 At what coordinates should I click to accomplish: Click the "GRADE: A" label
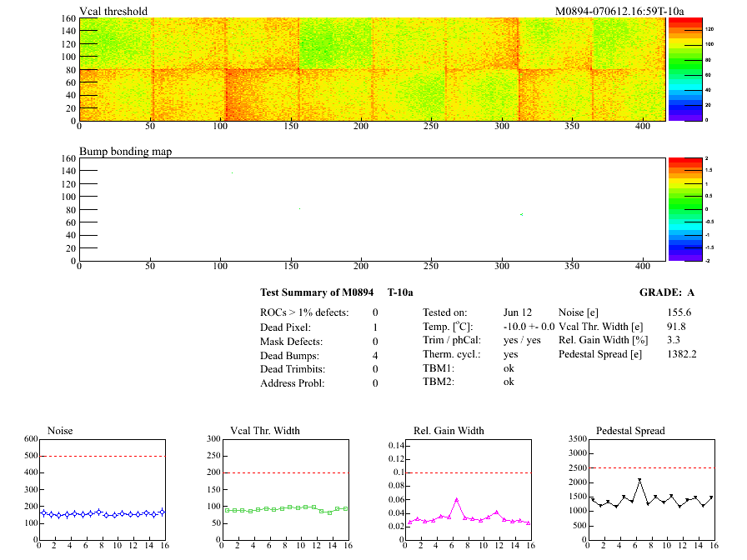[666, 292]
